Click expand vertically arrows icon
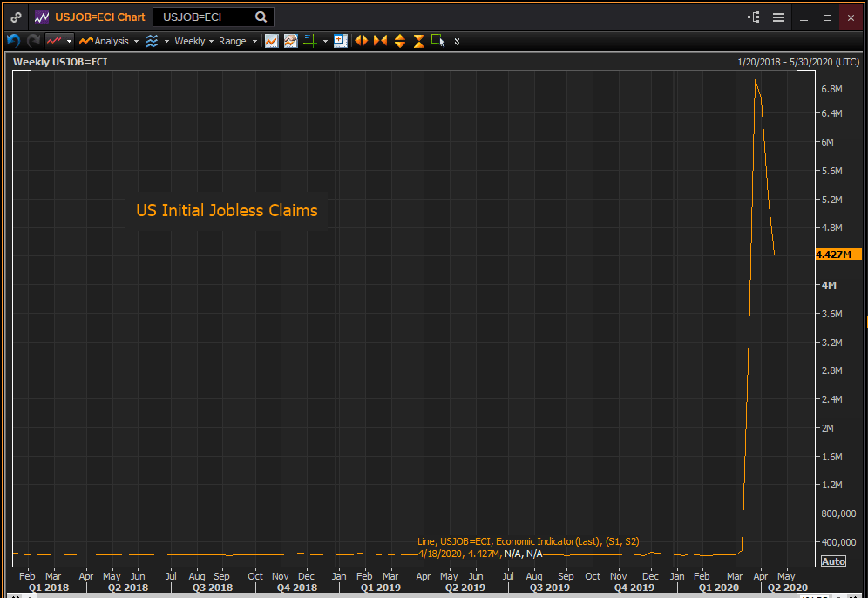868x598 pixels. click(400, 41)
